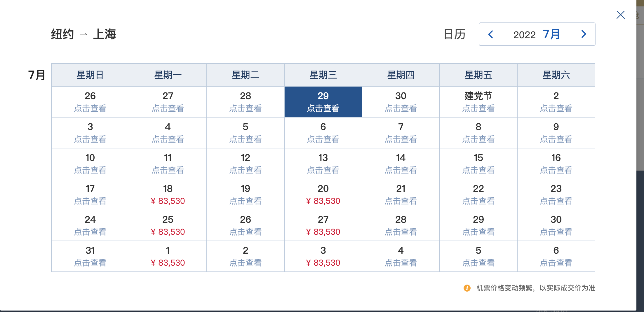
Task: Click July 30 in the fifth row
Action: 556,225
